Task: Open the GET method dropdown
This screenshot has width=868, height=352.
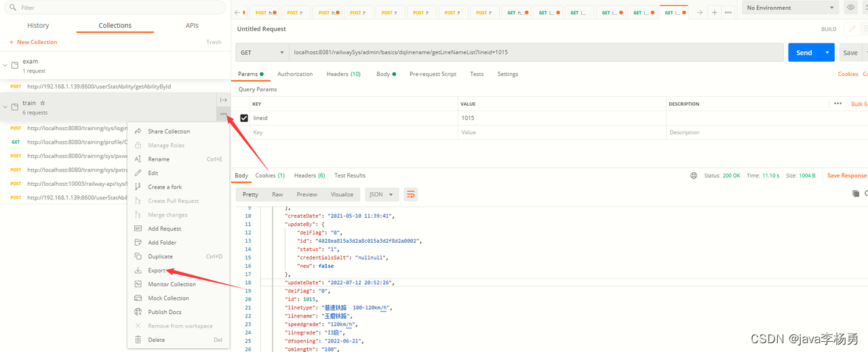Action: tap(263, 52)
